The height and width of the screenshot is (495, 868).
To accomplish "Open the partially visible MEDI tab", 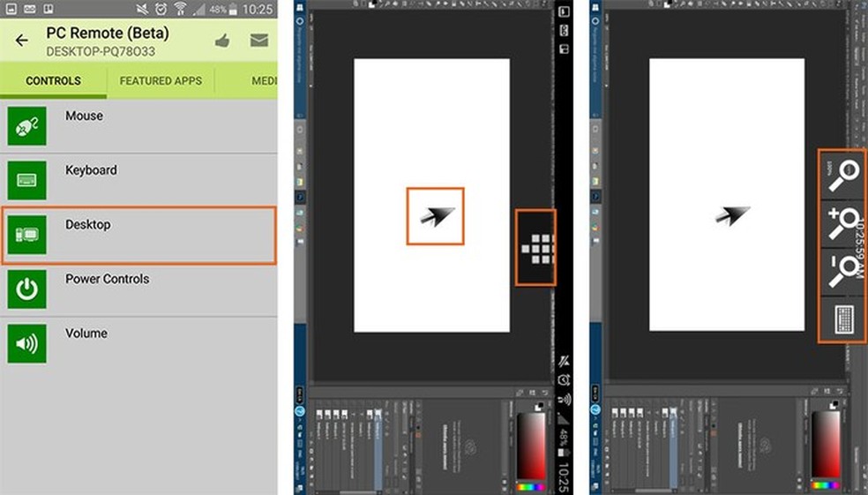I will pos(264,81).
